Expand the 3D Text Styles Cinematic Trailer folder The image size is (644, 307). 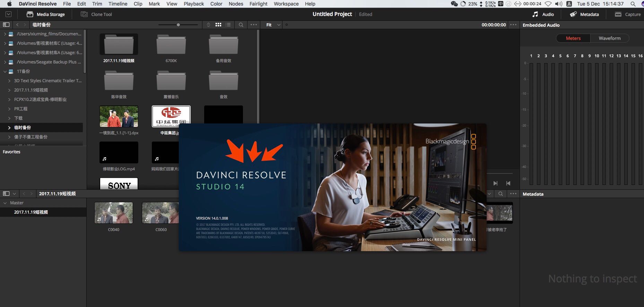pyautogui.click(x=9, y=81)
